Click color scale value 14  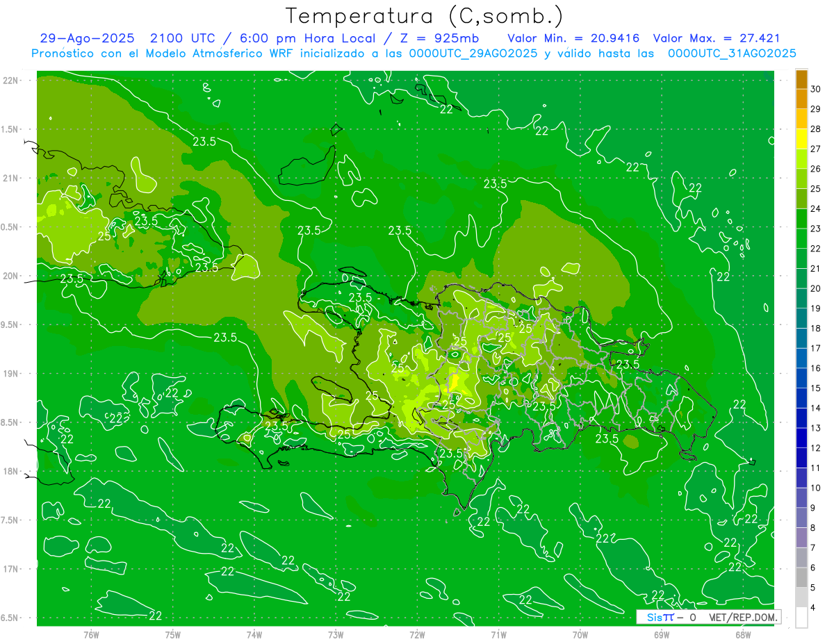[x=816, y=408]
